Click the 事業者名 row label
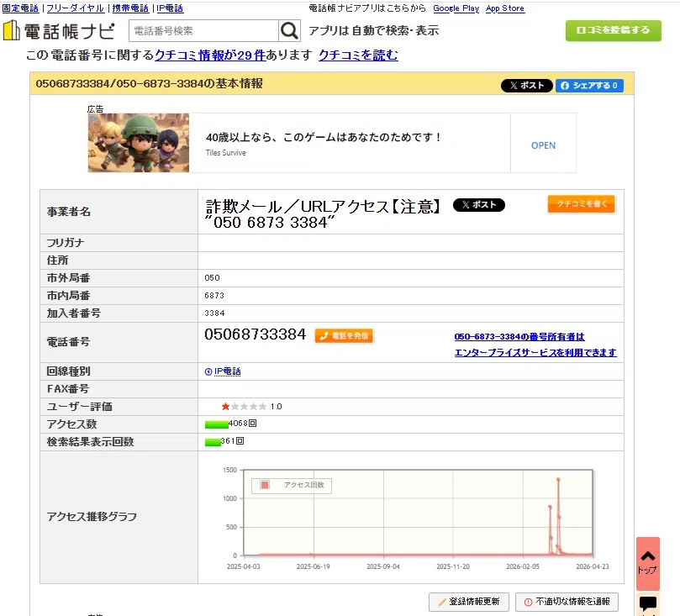The height and width of the screenshot is (616, 680). point(69,212)
